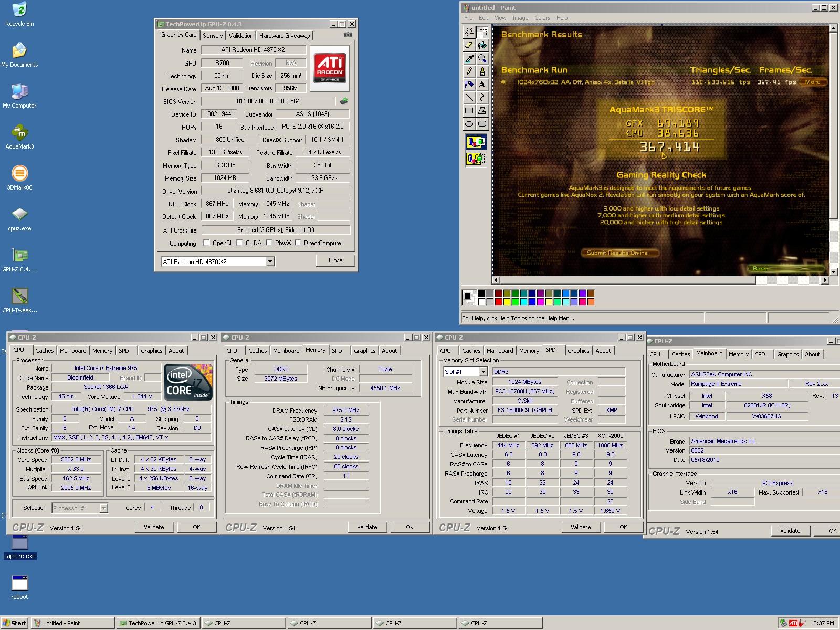This screenshot has height=630, width=840.
Task: Select the reboot desktop shortcut
Action: tap(19, 587)
